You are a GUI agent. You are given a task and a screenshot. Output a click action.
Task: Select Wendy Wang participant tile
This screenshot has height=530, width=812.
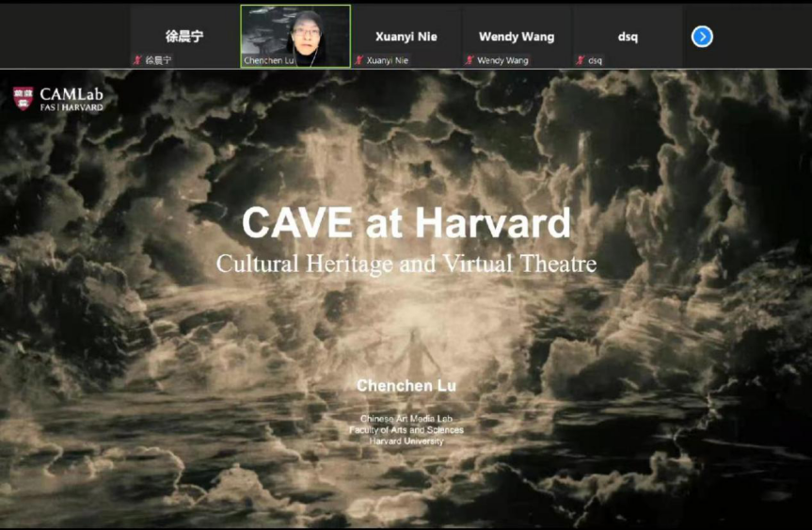coord(517,37)
